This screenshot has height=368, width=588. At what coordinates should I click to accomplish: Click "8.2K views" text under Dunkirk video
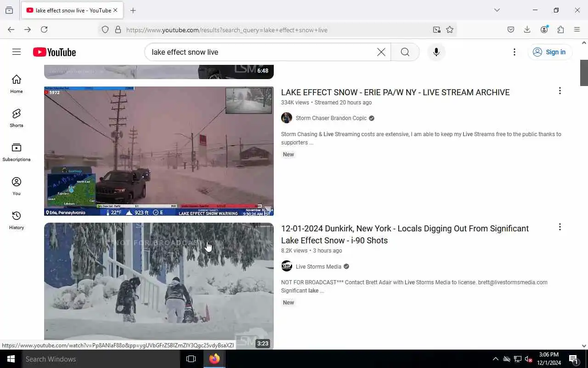pyautogui.click(x=294, y=251)
